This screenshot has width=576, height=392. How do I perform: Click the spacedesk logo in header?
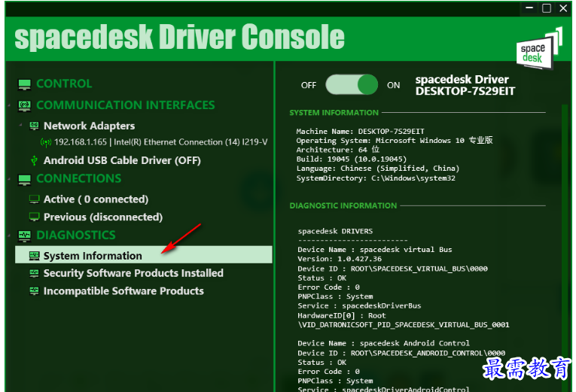(x=539, y=49)
